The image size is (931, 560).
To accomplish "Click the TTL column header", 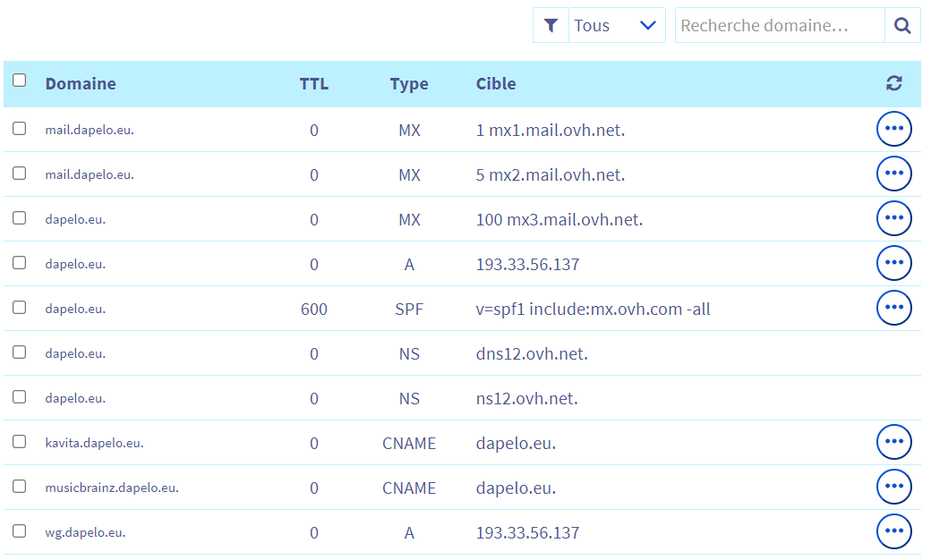I will [313, 84].
